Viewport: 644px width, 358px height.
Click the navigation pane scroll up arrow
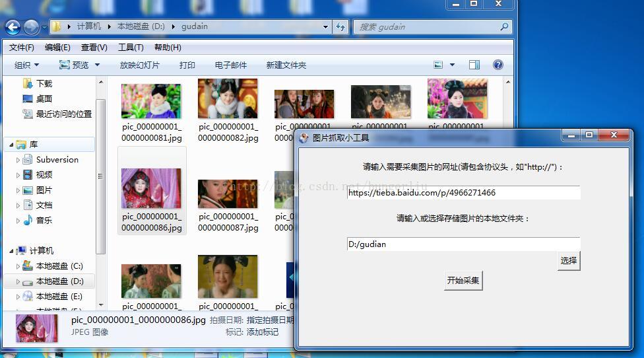click(x=101, y=82)
